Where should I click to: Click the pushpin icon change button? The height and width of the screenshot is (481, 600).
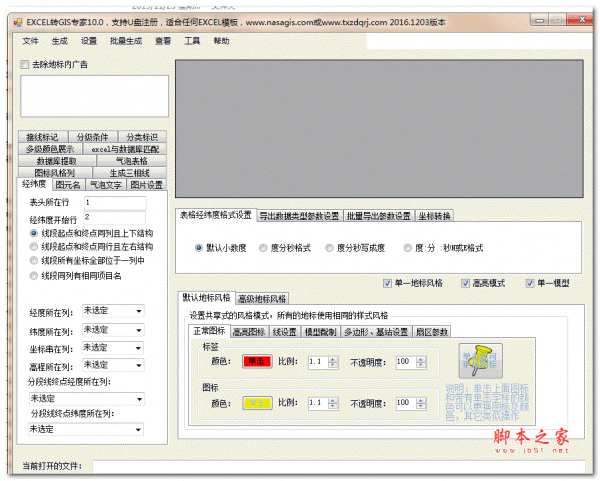[480, 360]
